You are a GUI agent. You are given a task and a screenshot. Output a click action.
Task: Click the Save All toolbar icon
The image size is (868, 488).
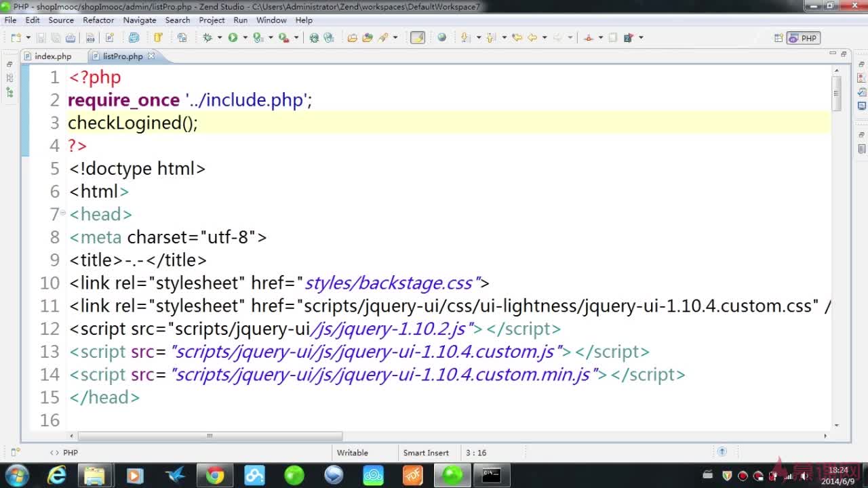[56, 38]
